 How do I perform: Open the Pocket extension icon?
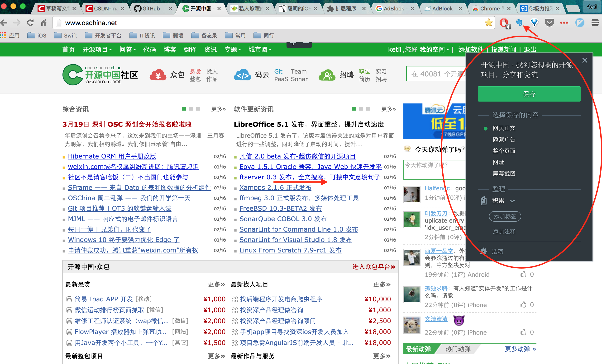[x=549, y=23]
